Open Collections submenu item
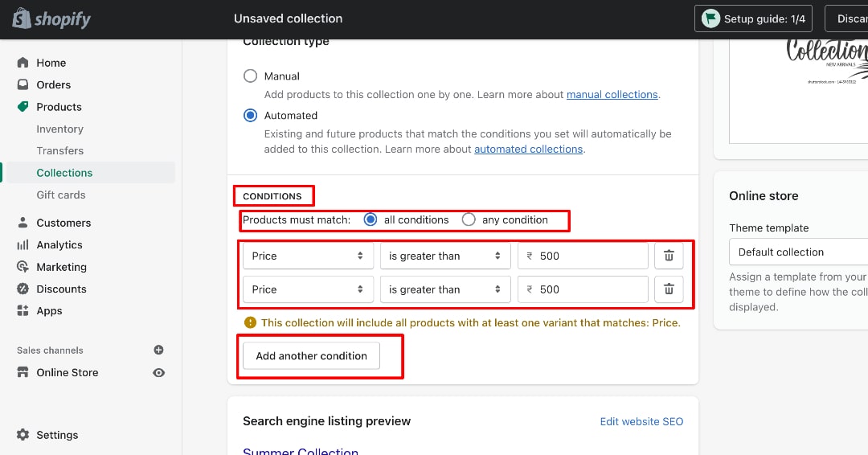Screen dimensions: 868x455 pos(64,173)
